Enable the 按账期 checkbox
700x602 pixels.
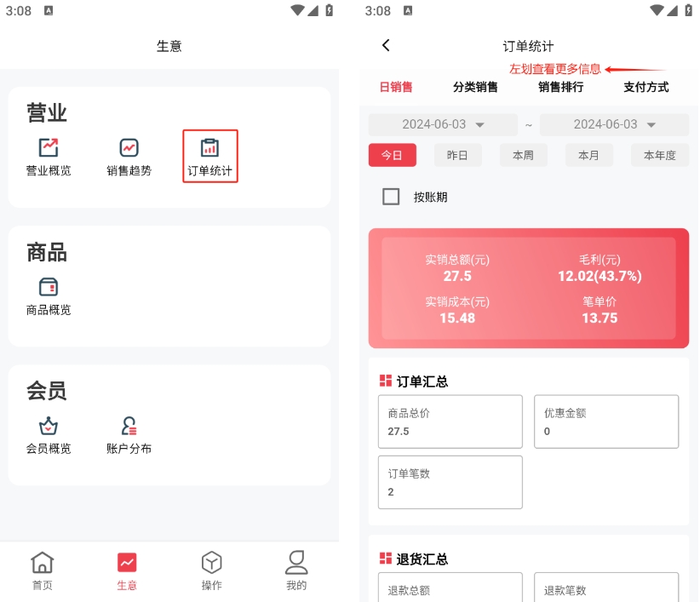(391, 197)
